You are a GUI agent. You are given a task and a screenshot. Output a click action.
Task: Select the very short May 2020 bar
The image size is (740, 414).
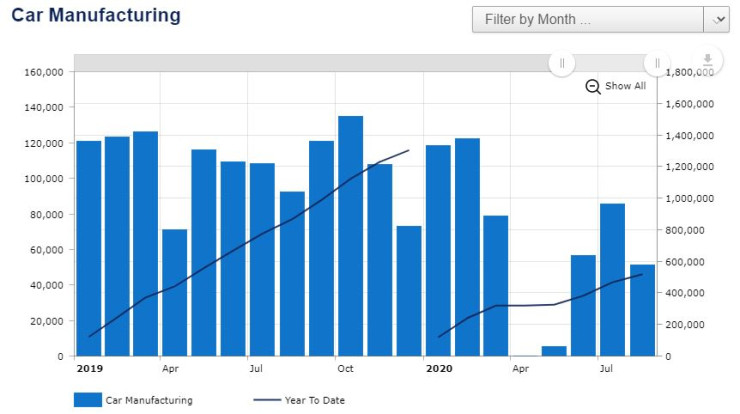click(x=554, y=351)
